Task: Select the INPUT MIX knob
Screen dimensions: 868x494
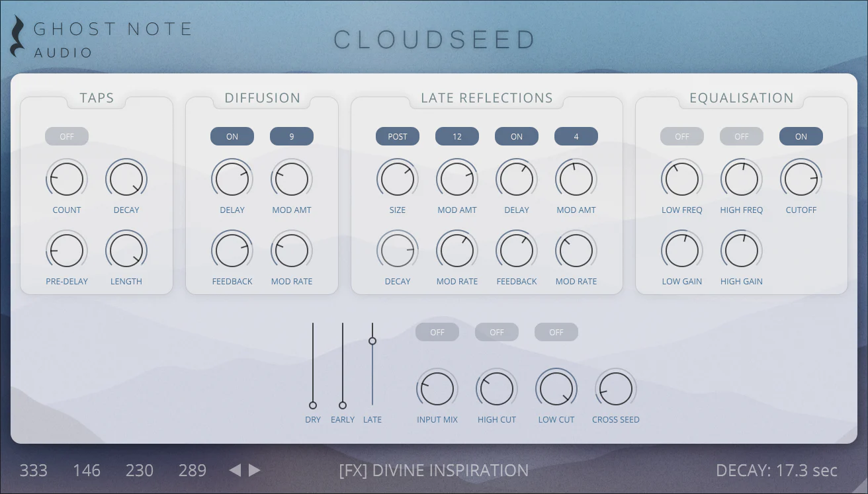Action: click(437, 388)
